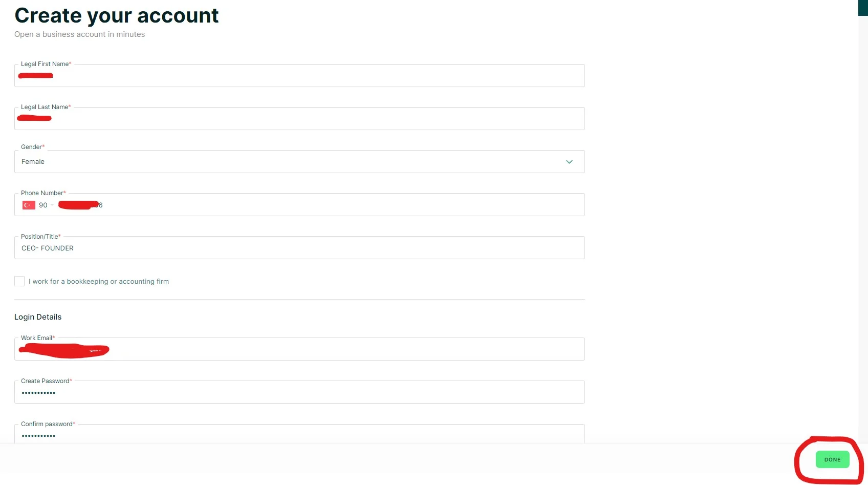868x485 pixels.
Task: Click the DONE button
Action: tap(832, 459)
